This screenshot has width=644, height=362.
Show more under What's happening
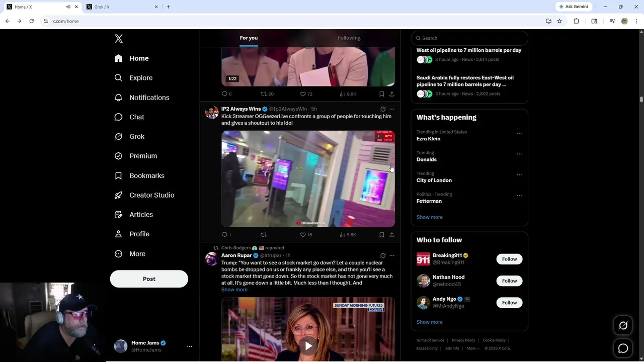429,217
